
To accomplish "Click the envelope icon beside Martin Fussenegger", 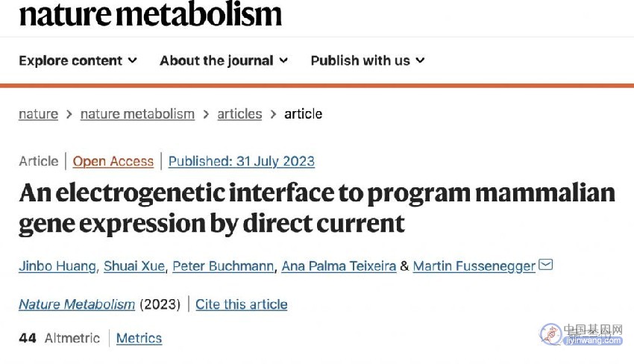I will click(545, 265).
